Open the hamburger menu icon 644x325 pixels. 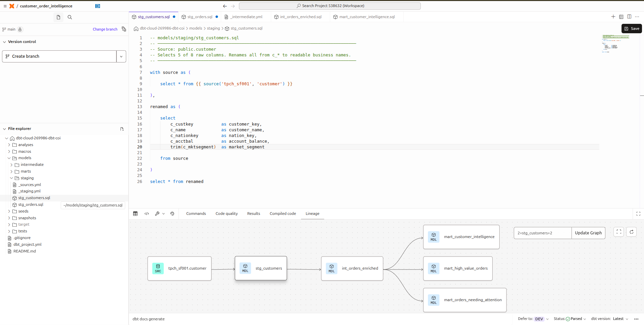pyautogui.click(x=5, y=6)
